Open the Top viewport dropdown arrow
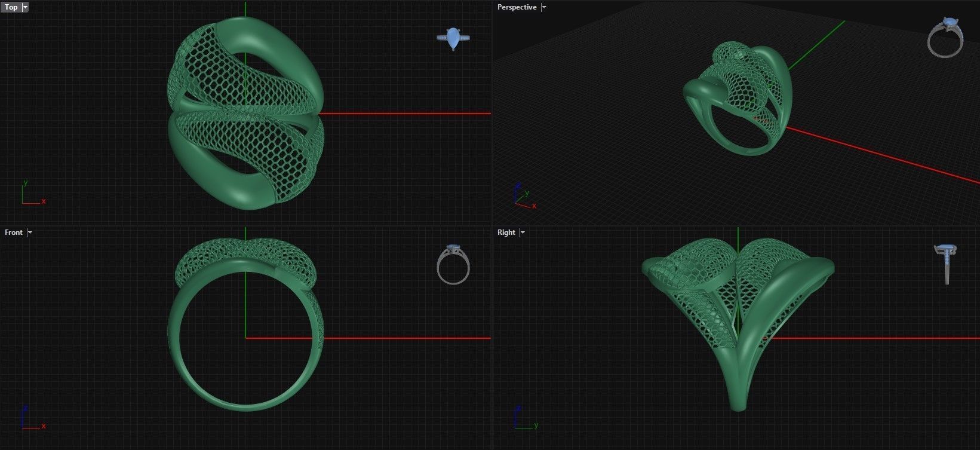This screenshot has height=450, width=980. (25, 7)
